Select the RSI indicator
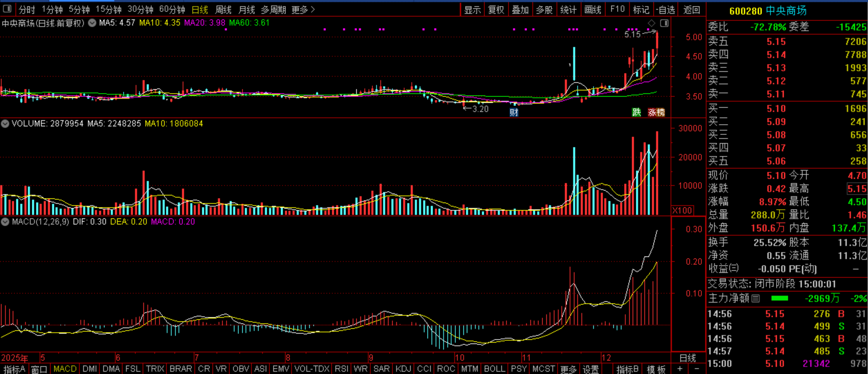This screenshot has width=868, height=374. click(341, 369)
